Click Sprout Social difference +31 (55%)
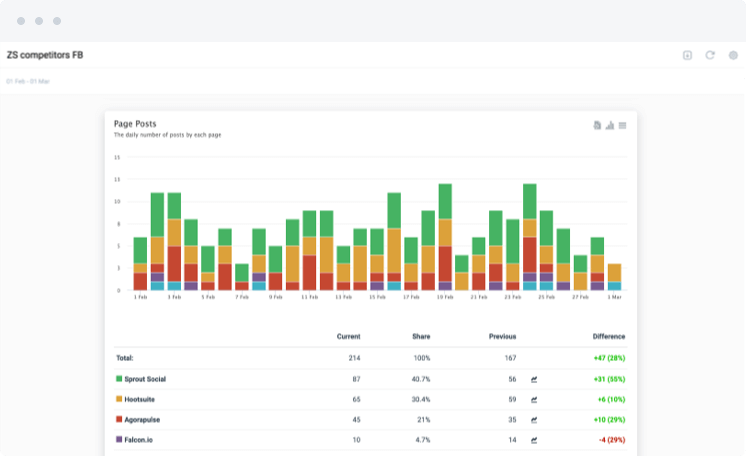Viewport: 746px width, 456px height. point(609,379)
